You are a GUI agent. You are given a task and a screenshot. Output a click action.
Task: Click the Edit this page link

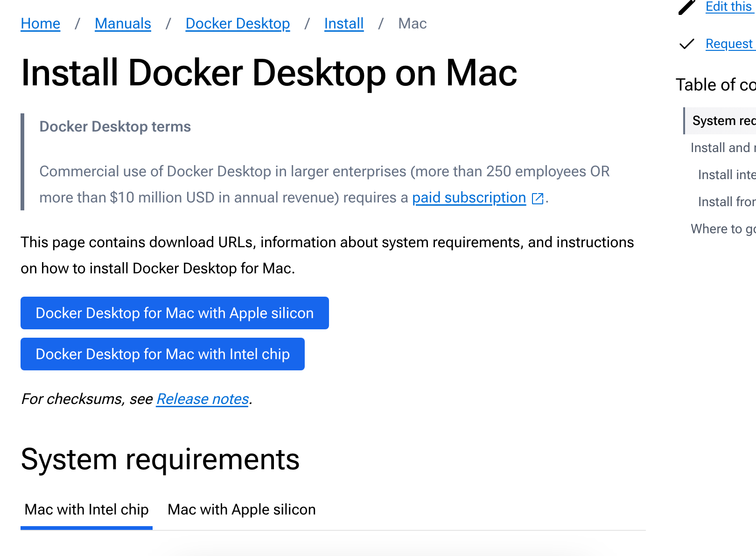[730, 7]
